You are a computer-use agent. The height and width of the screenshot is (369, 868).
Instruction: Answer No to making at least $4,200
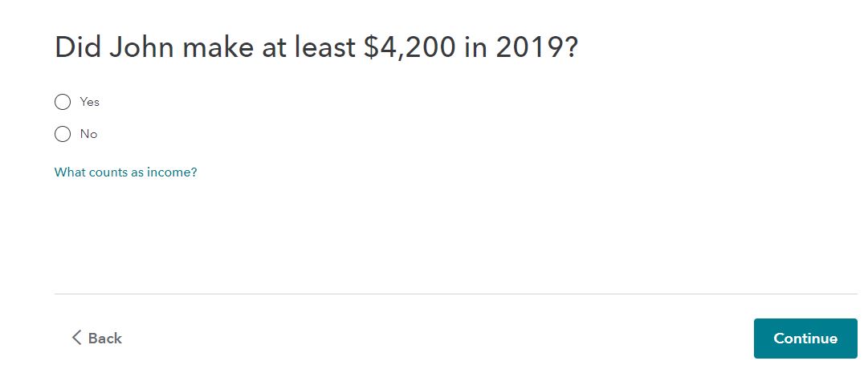tap(63, 134)
